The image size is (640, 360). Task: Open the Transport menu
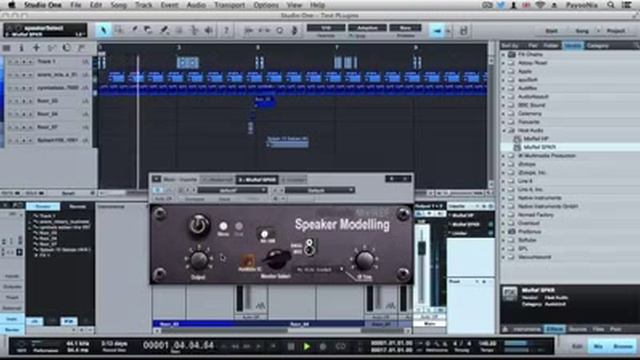click(x=229, y=5)
